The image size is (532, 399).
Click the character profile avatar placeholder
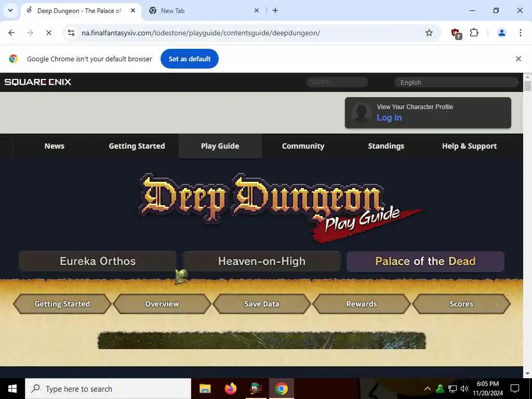(362, 113)
